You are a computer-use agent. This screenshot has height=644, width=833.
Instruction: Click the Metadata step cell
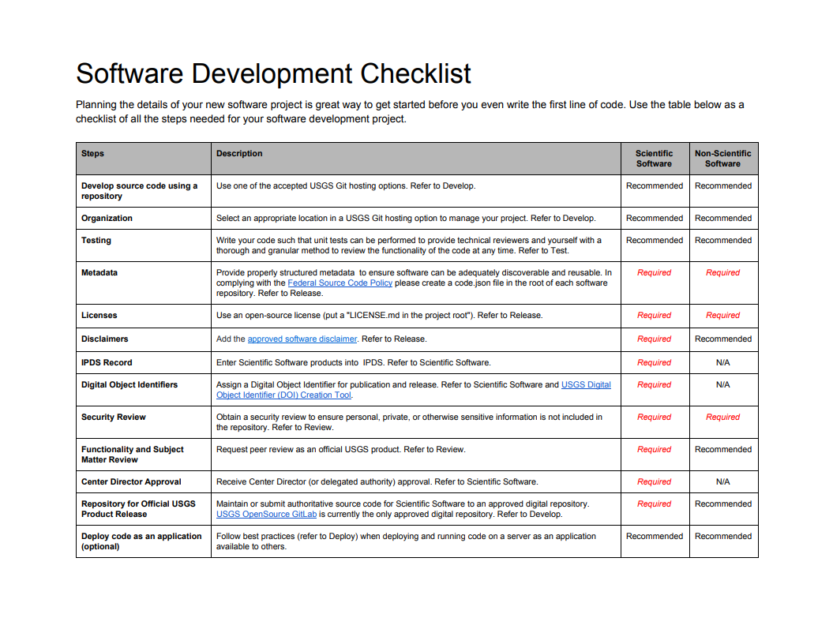tap(99, 272)
